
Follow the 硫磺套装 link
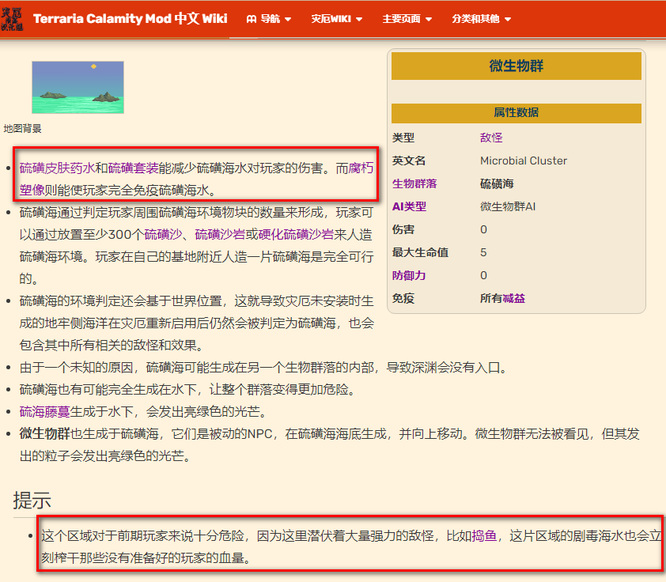(133, 168)
